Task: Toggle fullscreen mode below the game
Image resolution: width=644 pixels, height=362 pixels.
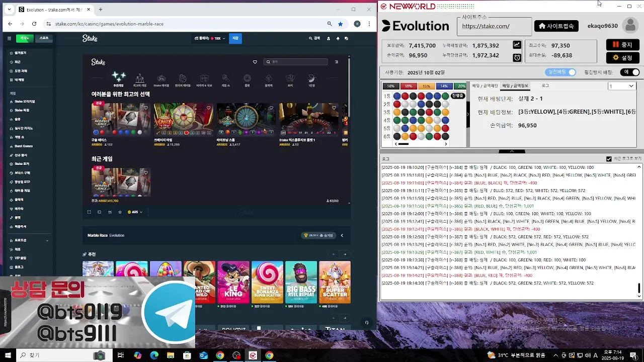Action: tap(89, 212)
